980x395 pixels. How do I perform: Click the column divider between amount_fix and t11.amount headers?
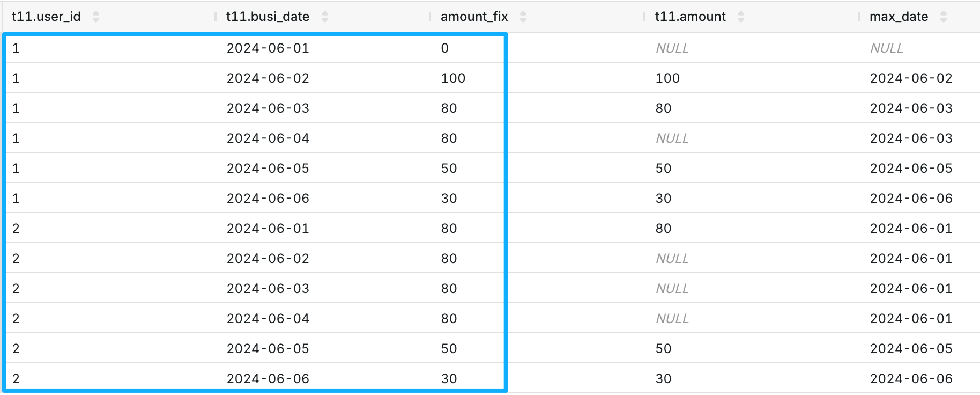click(x=644, y=17)
